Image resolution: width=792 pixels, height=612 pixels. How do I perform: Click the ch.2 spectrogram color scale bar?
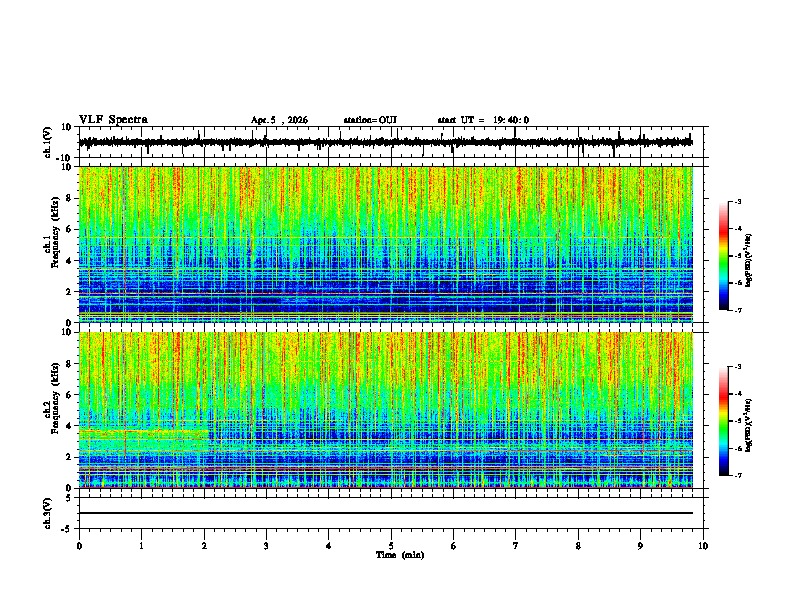(x=724, y=421)
